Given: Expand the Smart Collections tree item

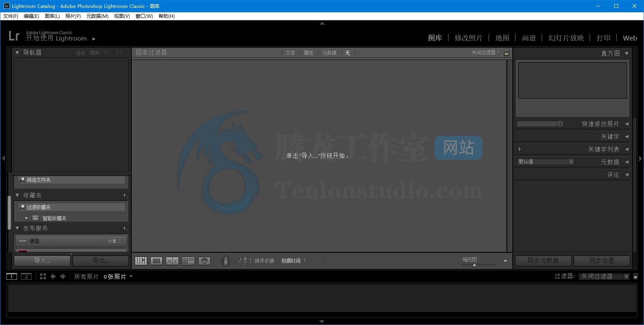Looking at the screenshot, I should click(x=27, y=218).
